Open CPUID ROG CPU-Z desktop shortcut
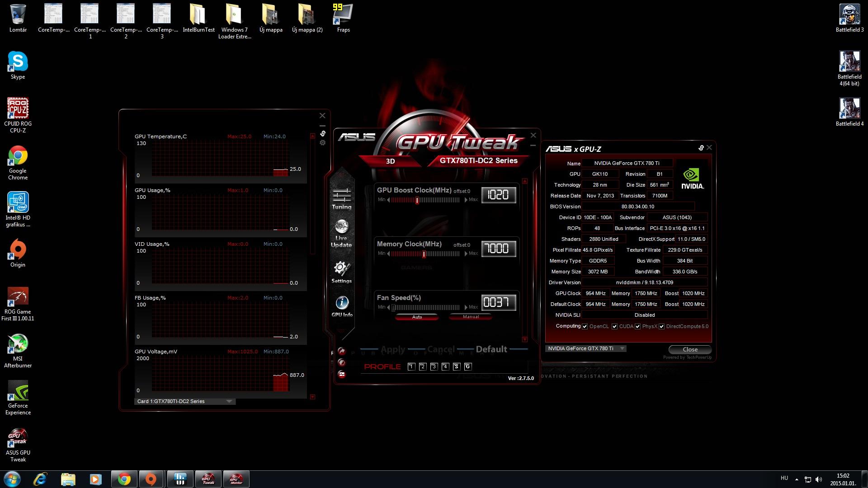Image resolution: width=868 pixels, height=488 pixels. click(18, 116)
